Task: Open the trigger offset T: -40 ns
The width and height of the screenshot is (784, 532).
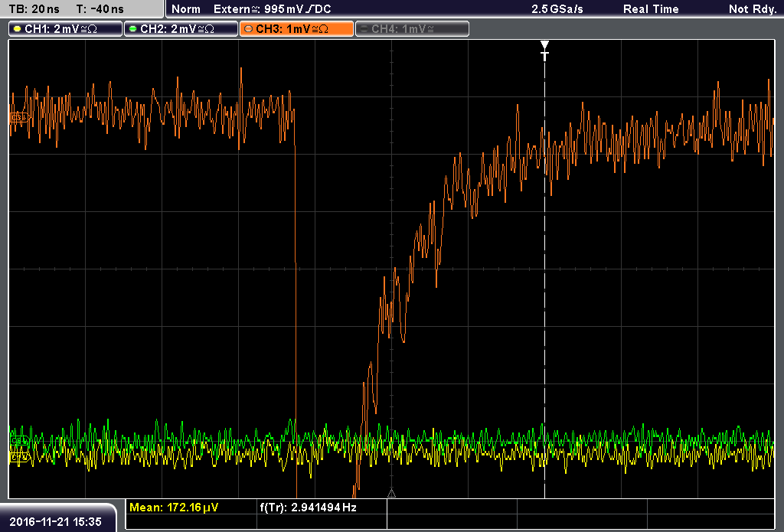Action: (x=100, y=9)
